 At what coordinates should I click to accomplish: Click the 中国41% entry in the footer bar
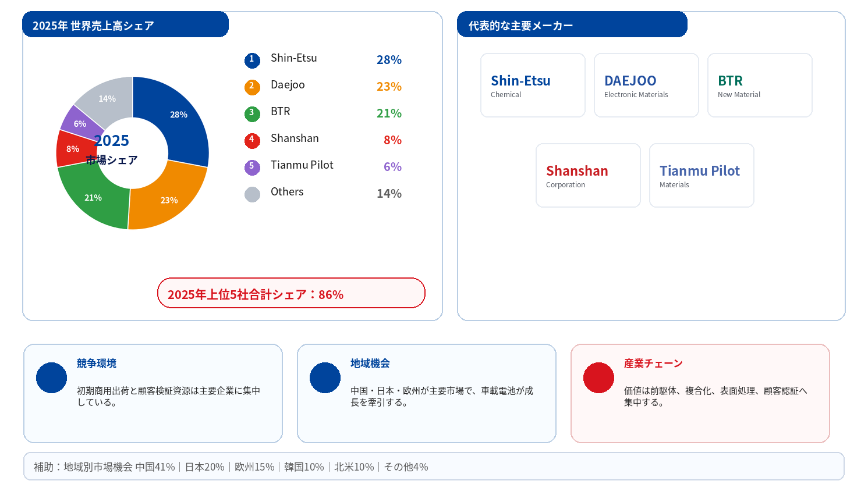coord(155,467)
